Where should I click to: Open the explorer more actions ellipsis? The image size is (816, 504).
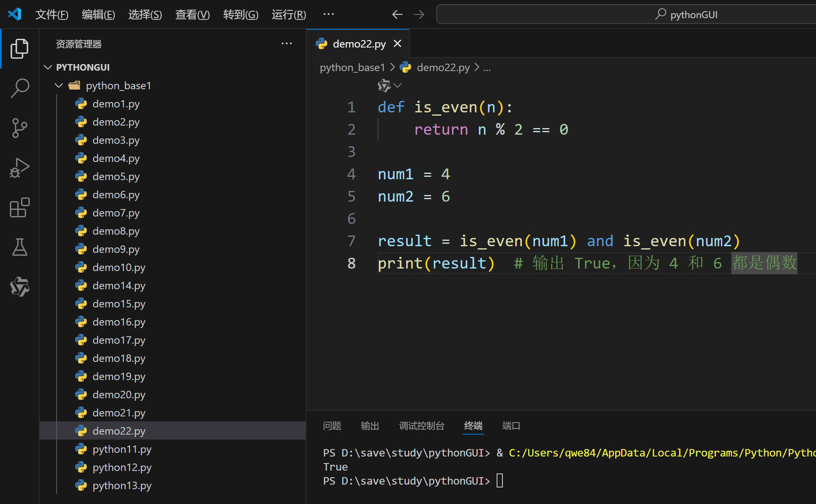286,43
